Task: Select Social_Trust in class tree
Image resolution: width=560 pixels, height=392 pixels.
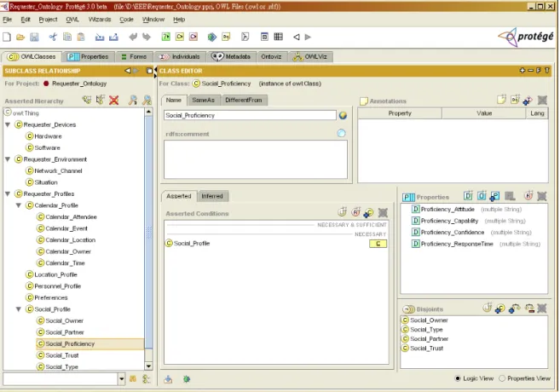Action: [x=62, y=355]
